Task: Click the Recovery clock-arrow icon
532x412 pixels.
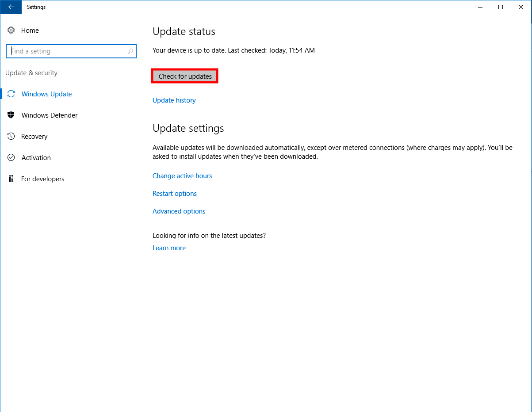Action: [11, 137]
